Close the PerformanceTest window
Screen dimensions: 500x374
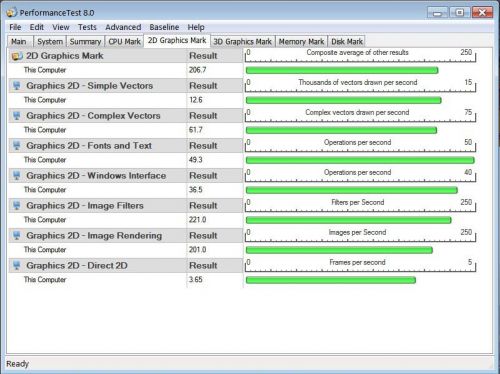click(482, 13)
